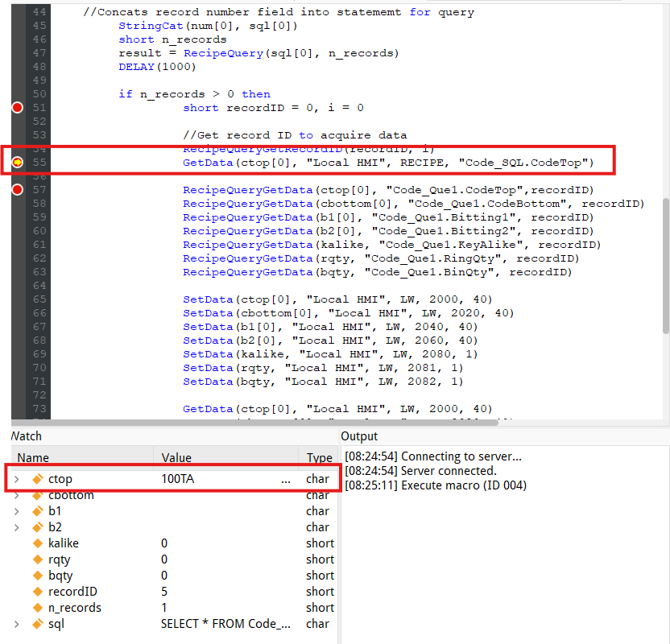Viewport: 670px width, 644px height.
Task: Click the b1 variable icon in Watch
Action: [37, 511]
